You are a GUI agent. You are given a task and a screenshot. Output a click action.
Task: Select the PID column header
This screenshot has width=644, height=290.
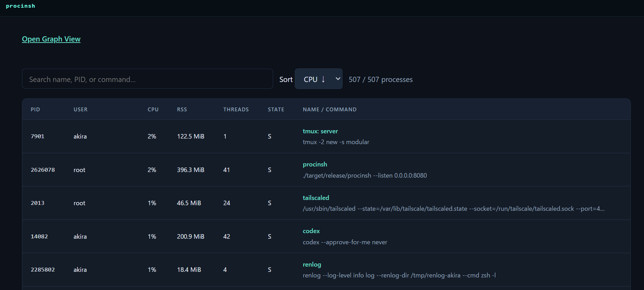tap(35, 110)
